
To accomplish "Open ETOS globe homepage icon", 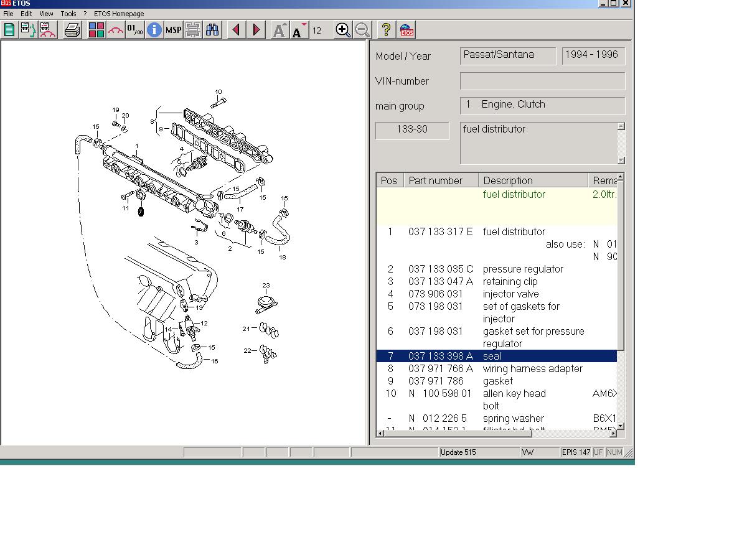I will 406,30.
